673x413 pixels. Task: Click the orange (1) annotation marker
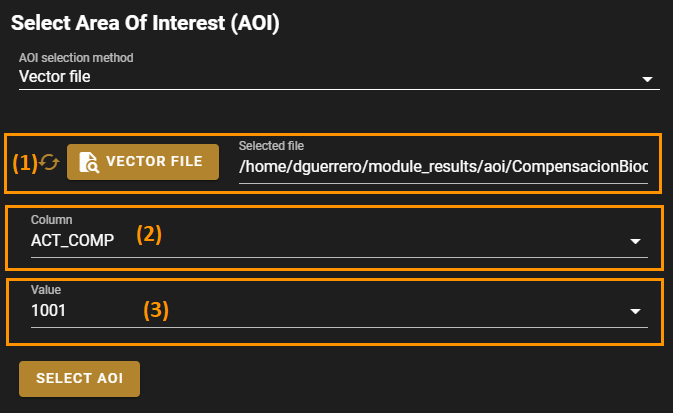[x=24, y=161]
